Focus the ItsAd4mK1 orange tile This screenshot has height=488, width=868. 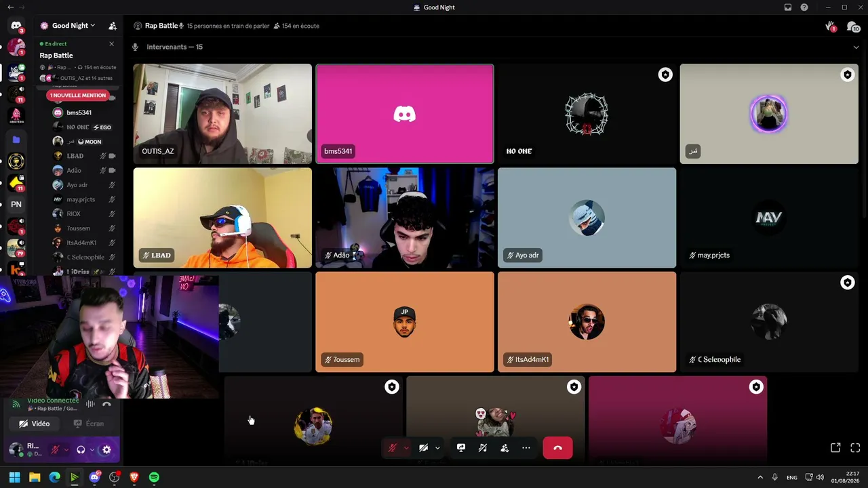(587, 322)
